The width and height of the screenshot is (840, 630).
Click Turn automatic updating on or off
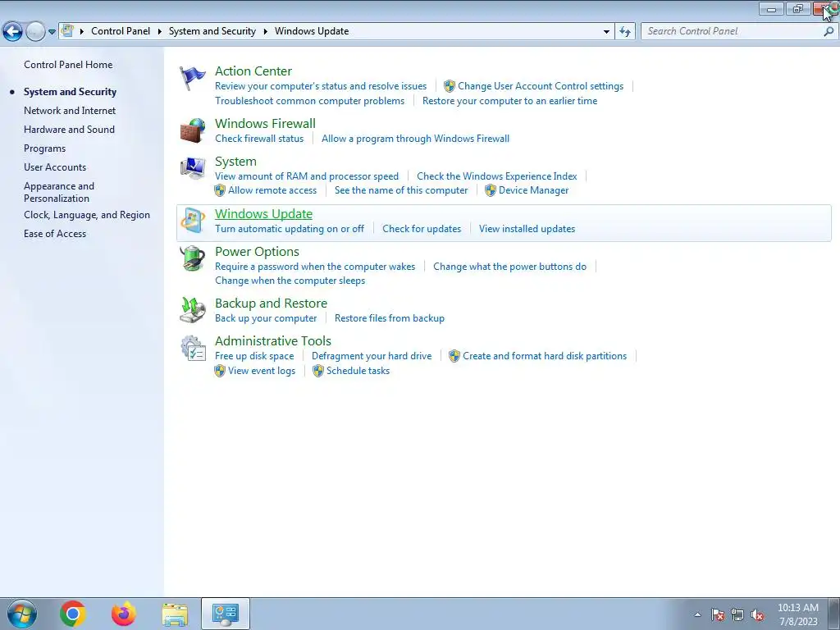coord(290,229)
